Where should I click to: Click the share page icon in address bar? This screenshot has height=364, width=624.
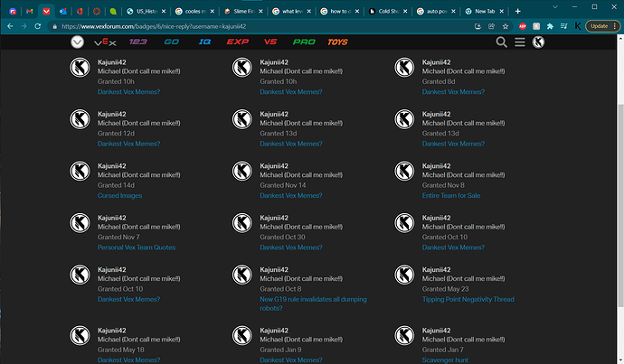click(x=491, y=26)
